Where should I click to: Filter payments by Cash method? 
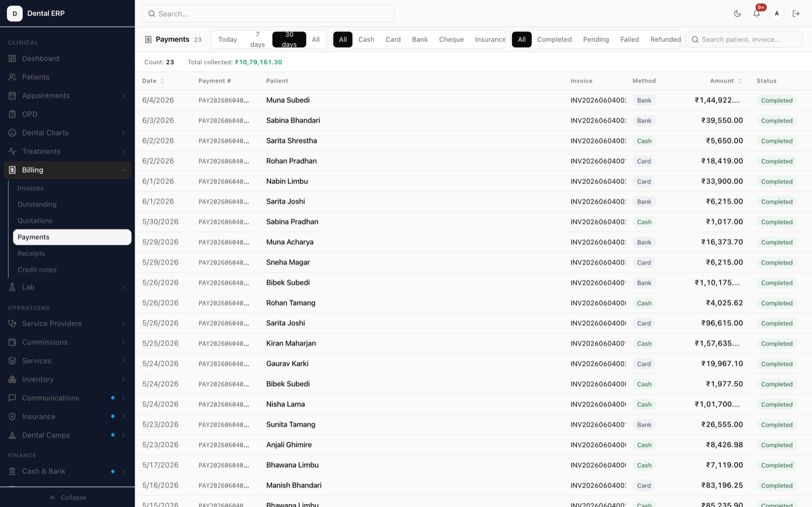[366, 39]
